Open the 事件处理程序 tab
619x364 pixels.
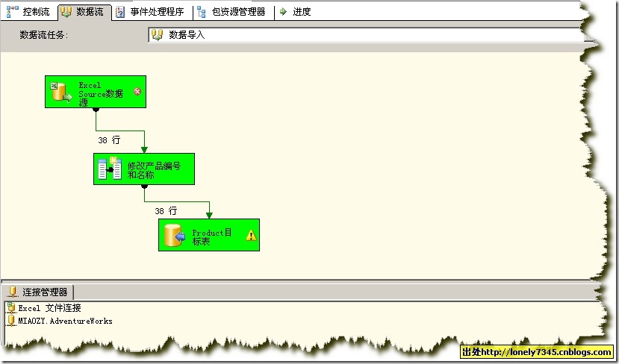[x=152, y=12]
